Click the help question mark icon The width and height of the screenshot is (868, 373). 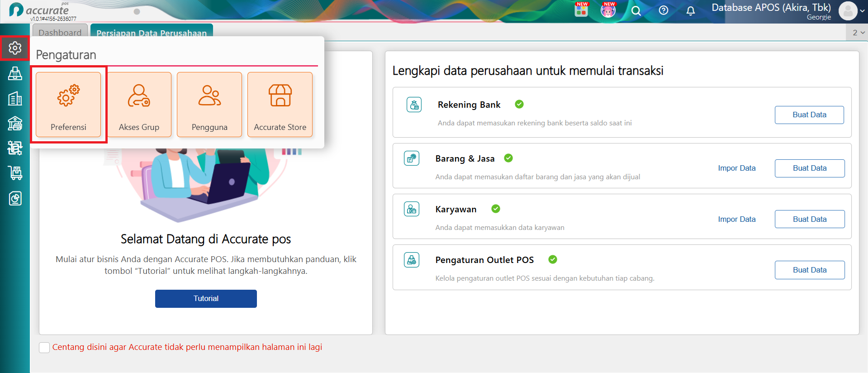click(x=663, y=10)
